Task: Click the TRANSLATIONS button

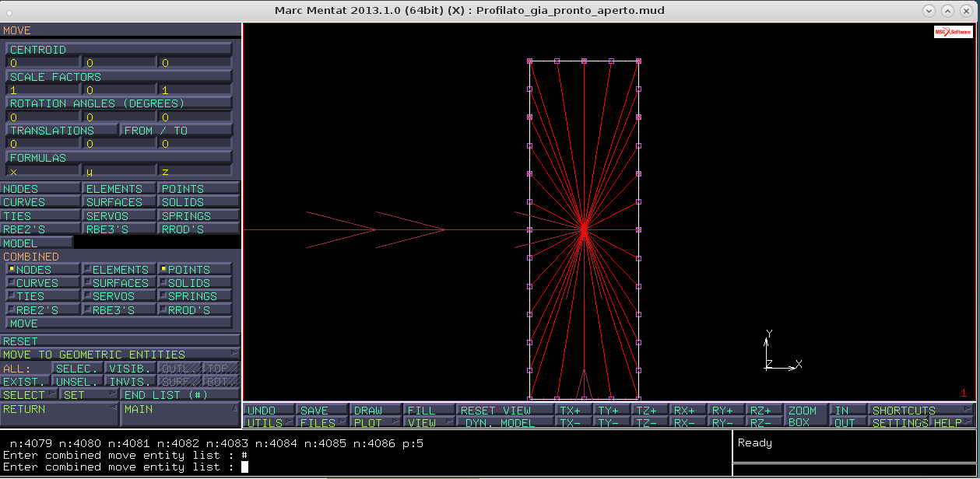Action: click(61, 131)
